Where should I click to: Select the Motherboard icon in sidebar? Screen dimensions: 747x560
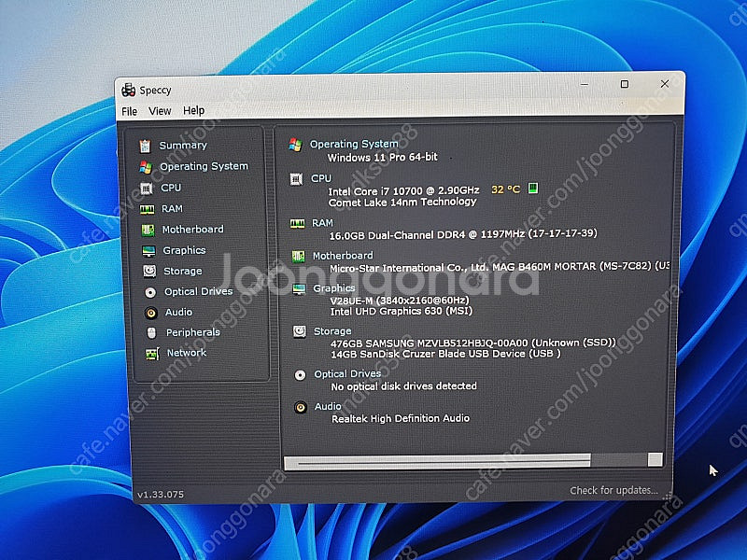click(148, 230)
